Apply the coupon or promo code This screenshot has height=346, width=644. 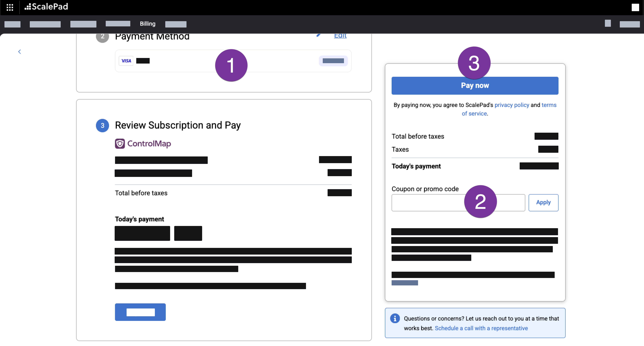(x=543, y=202)
